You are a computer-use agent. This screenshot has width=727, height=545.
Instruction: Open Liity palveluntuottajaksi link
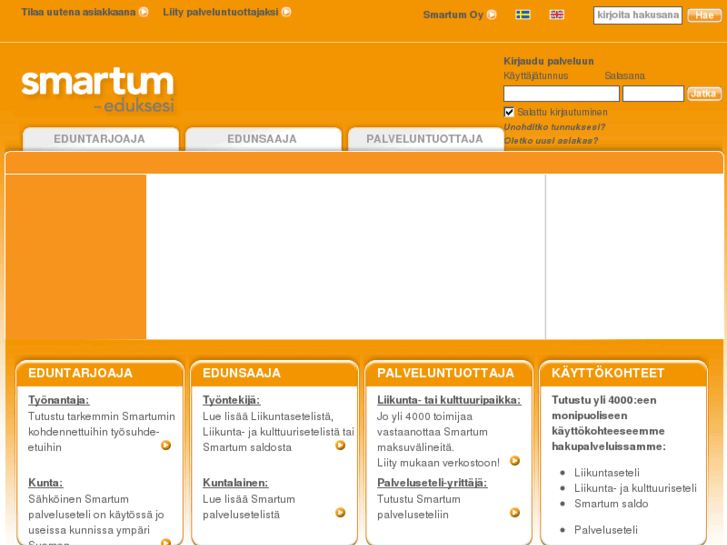[221, 12]
